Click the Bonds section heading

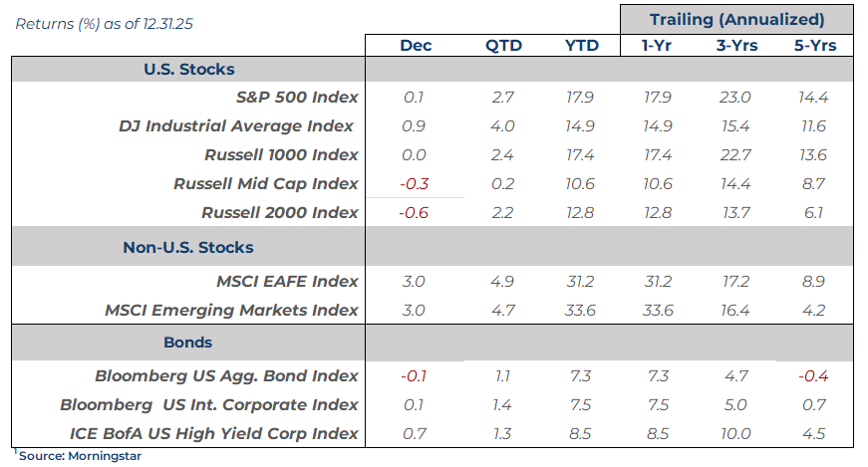tap(188, 342)
